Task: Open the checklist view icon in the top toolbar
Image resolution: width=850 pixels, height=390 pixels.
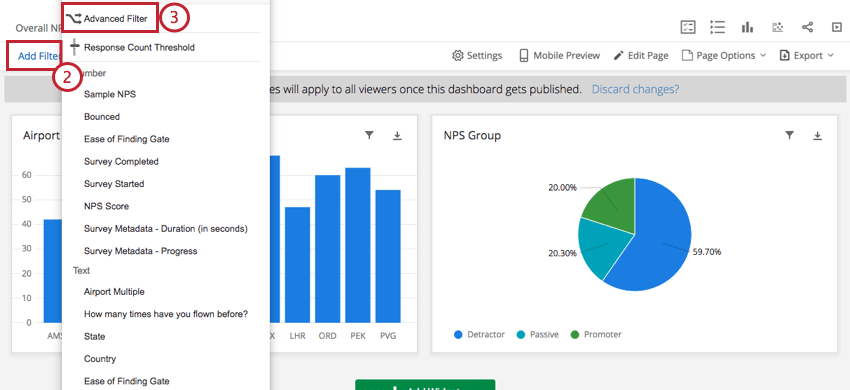Action: (x=688, y=27)
